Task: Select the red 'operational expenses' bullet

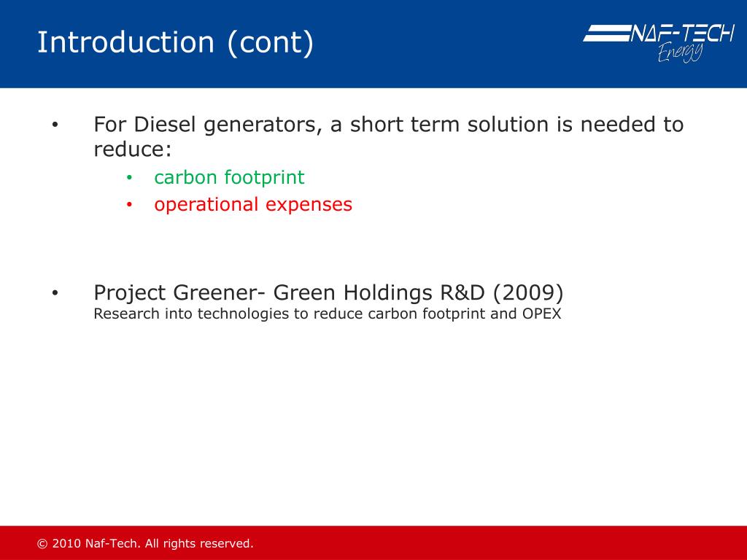Action: 253,205
